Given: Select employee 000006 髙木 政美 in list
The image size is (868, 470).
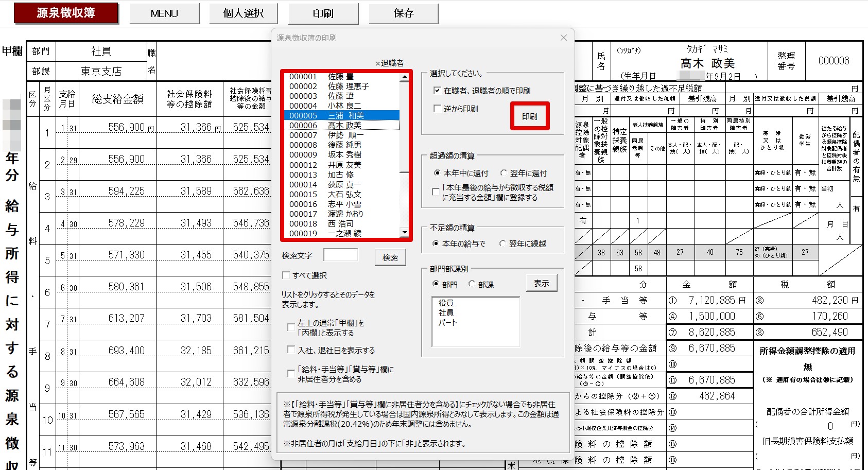Looking at the screenshot, I should click(342, 125).
